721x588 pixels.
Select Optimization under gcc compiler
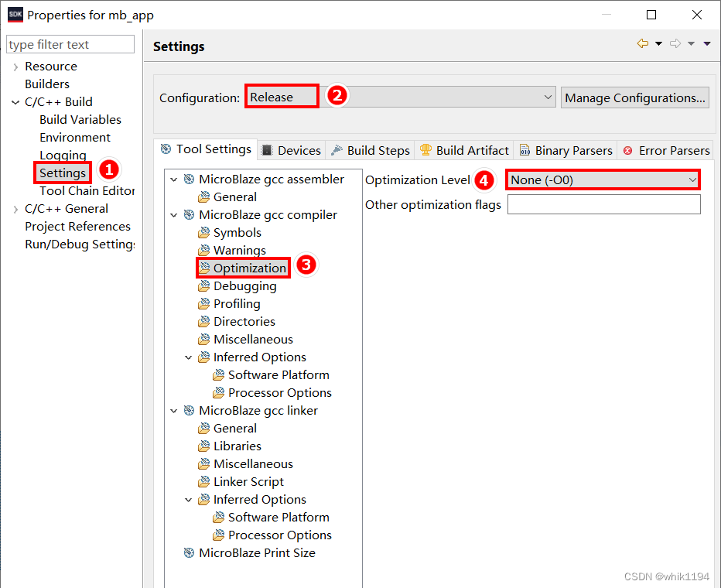coord(250,268)
